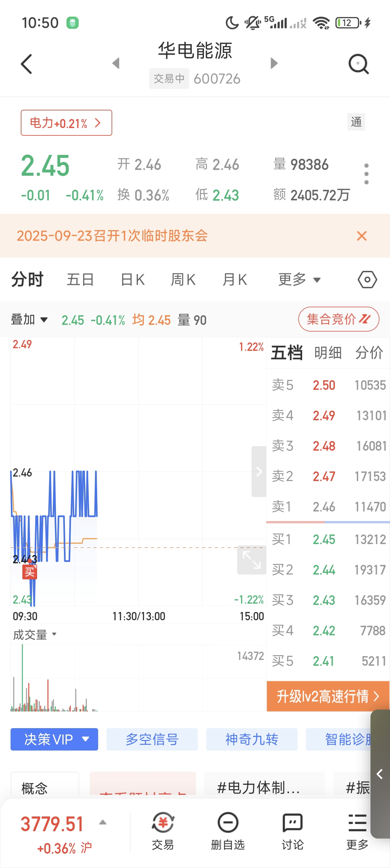This screenshot has height=868, width=390.
Task: Tap the battery status icon
Action: 349,23
